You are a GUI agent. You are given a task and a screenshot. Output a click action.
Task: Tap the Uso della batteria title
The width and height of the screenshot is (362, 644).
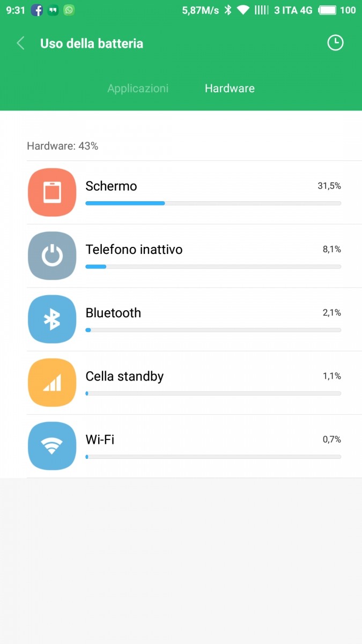coord(92,43)
